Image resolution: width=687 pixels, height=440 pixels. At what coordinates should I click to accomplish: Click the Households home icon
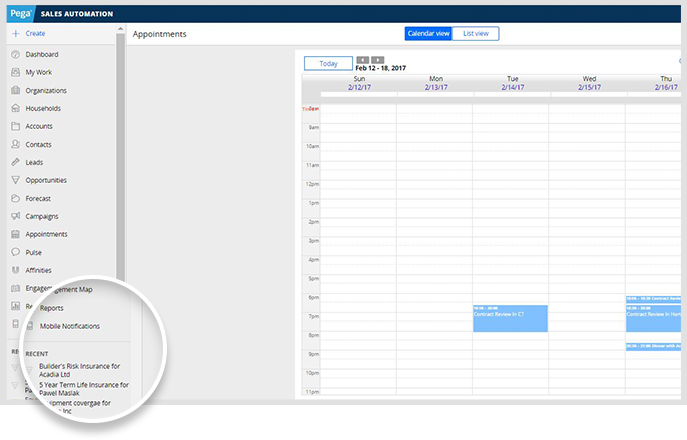tap(15, 108)
